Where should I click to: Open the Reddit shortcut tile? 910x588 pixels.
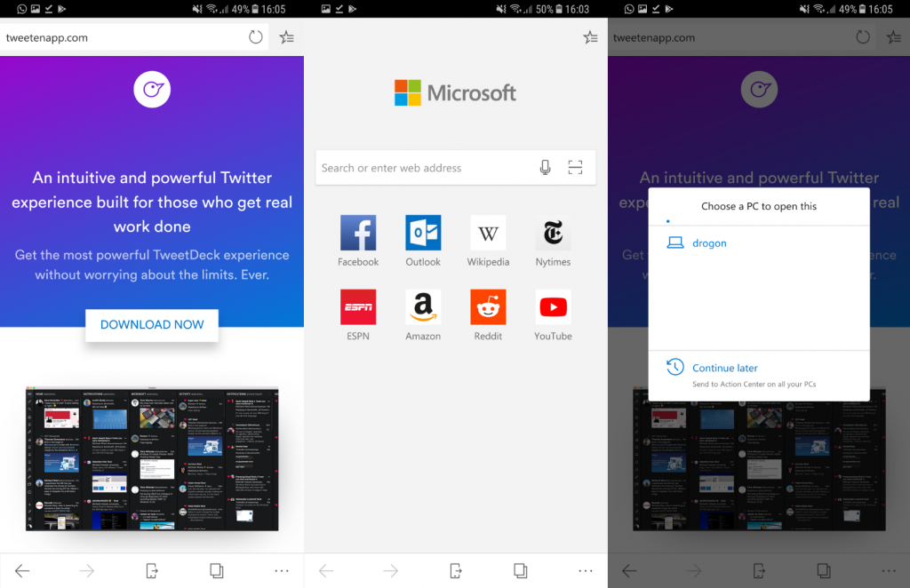point(488,315)
